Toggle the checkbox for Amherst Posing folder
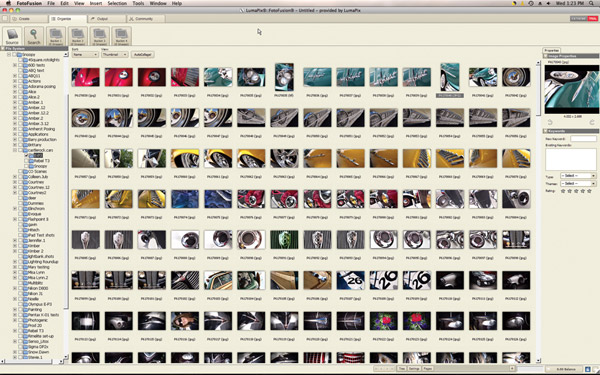 pos(21,129)
